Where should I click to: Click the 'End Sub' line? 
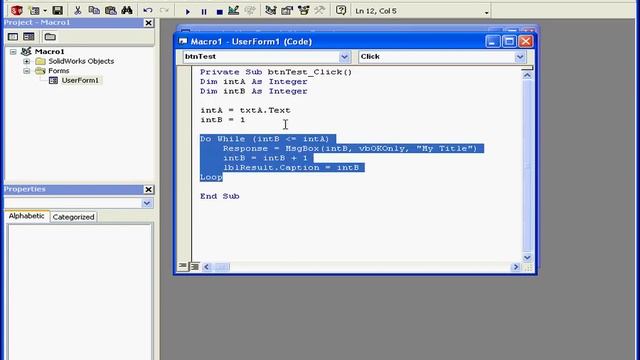[220, 196]
